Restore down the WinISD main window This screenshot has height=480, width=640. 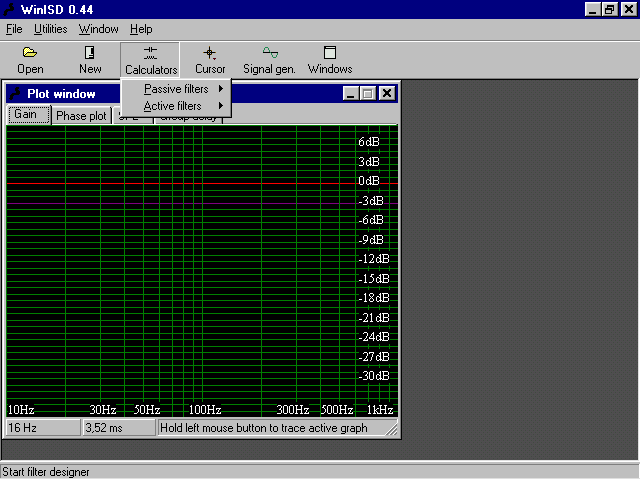[x=610, y=9]
